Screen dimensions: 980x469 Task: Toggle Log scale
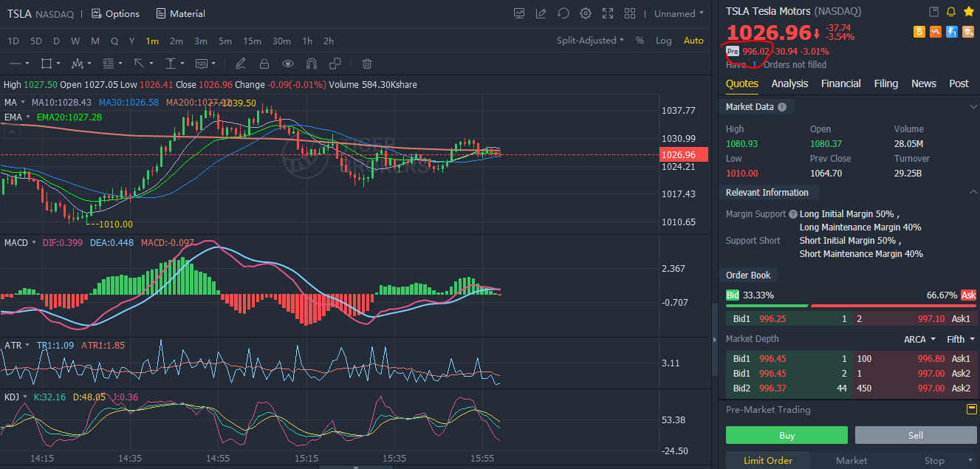[x=664, y=41]
